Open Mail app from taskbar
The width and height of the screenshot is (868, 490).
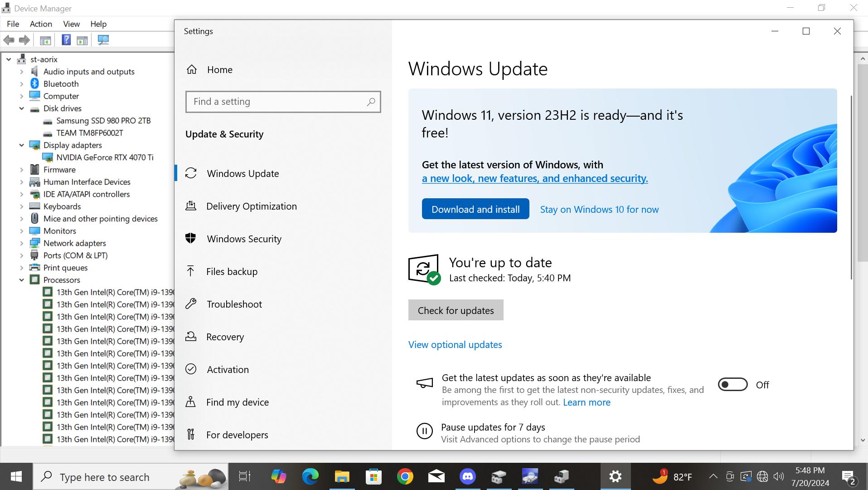pos(436,477)
